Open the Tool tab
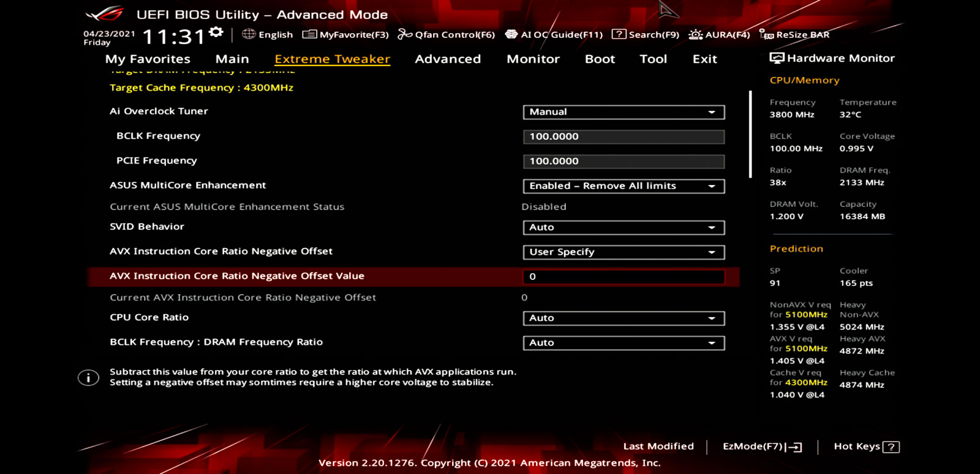Screen dimensions: 980x474 (x=653, y=59)
